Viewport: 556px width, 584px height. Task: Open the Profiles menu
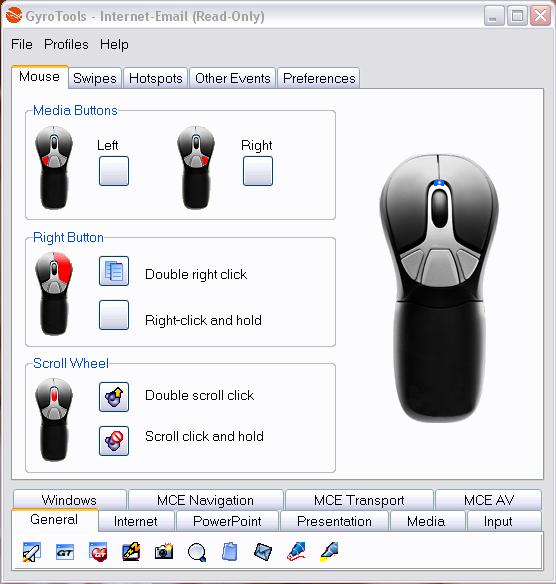click(66, 44)
